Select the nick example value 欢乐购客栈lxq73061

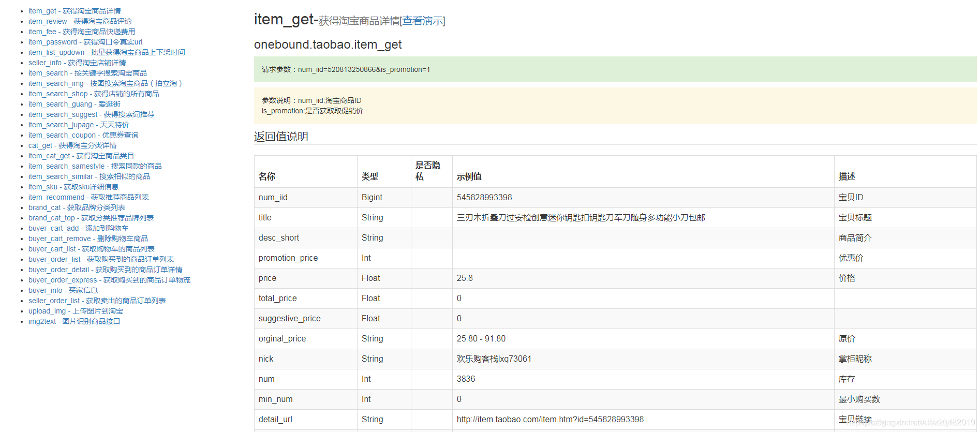point(494,359)
